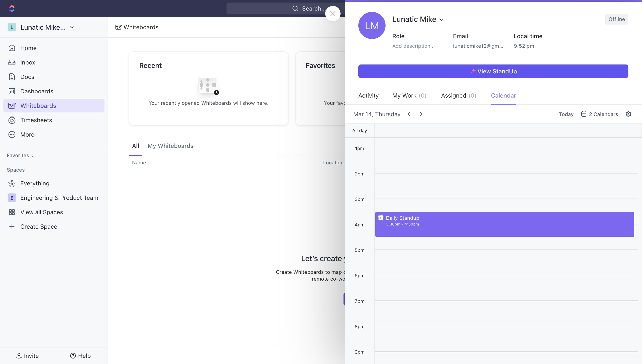Open the Inbox icon in sidebar
This screenshot has height=364, width=642.
(12, 62)
